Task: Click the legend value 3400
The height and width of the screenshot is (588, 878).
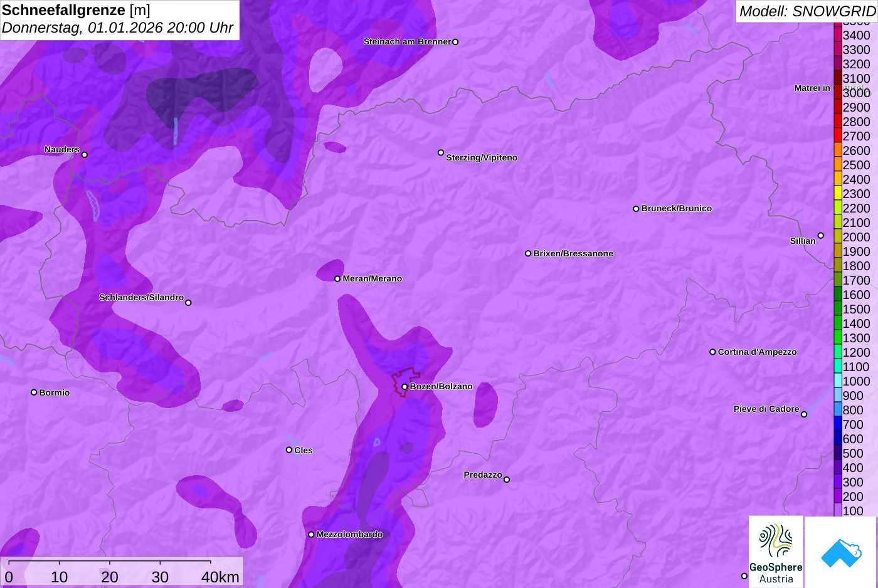Action: (x=856, y=35)
